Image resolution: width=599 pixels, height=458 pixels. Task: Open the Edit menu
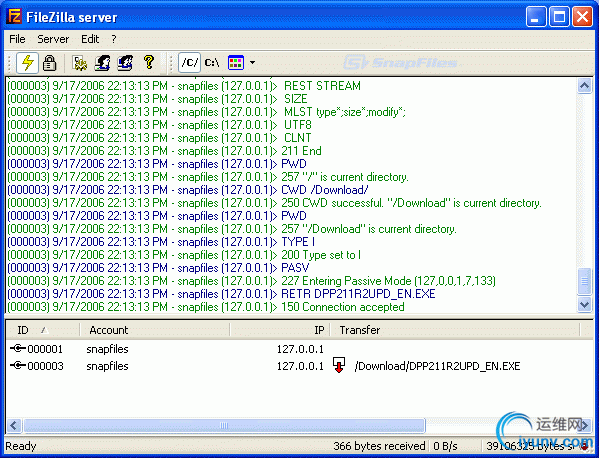click(90, 39)
